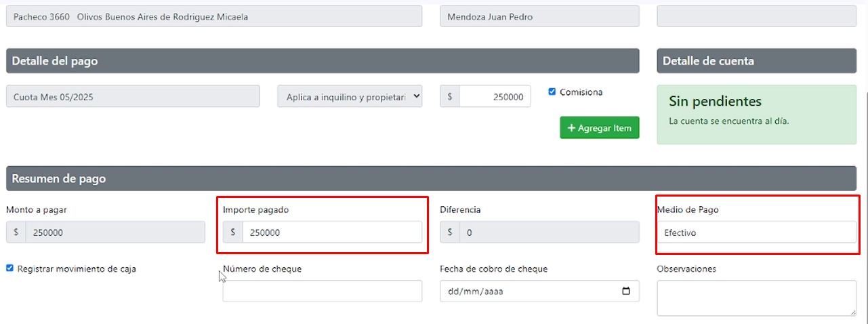Click the dollar sign beside Monto a pagar
Screen dimensions: 868x324
[x=16, y=232]
